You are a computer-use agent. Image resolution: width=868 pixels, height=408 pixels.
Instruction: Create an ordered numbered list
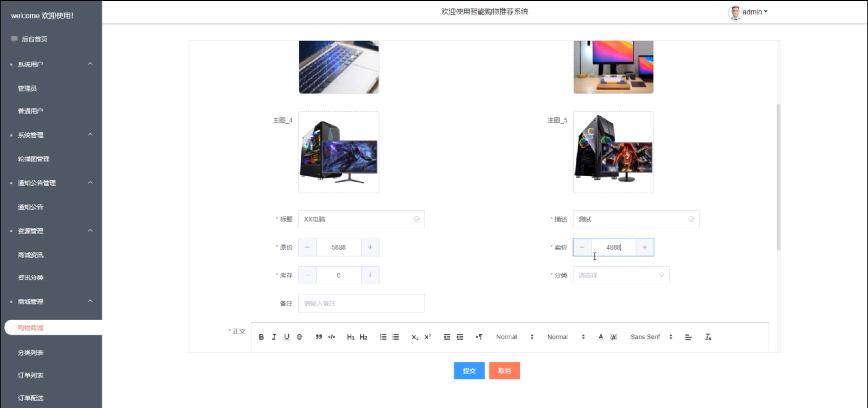pyautogui.click(x=383, y=337)
